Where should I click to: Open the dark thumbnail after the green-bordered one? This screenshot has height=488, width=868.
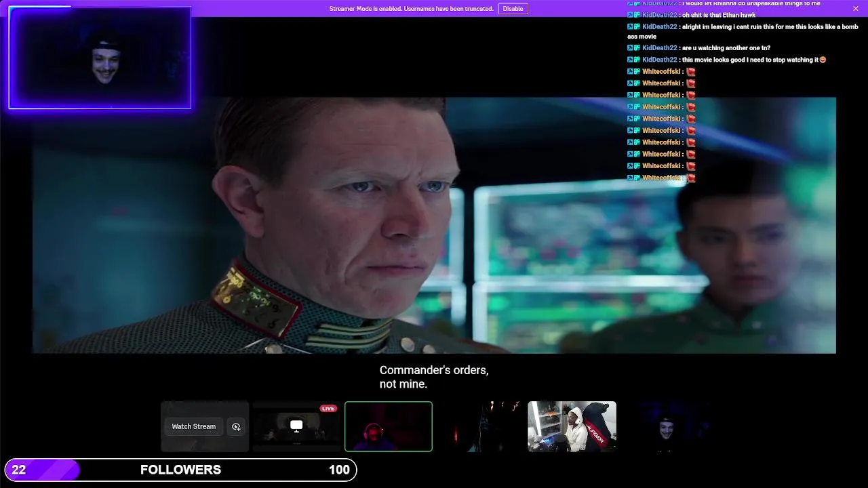[480, 426]
